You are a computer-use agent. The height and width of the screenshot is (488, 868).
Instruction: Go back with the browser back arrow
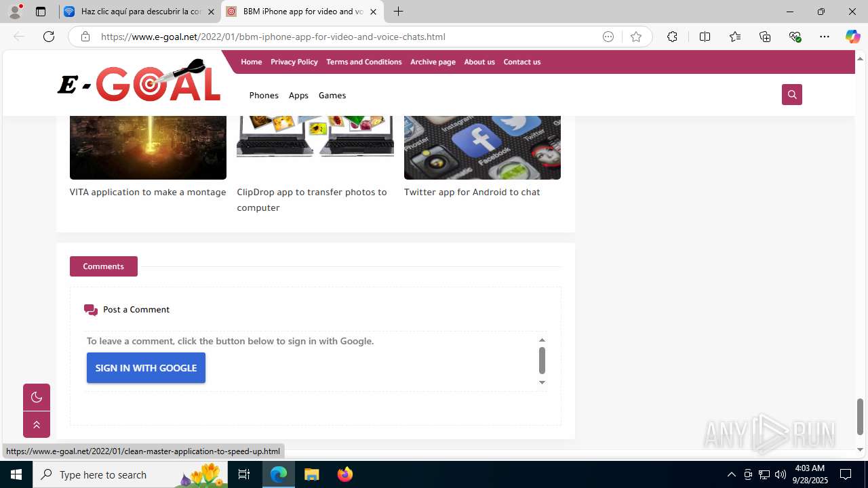pyautogui.click(x=19, y=37)
